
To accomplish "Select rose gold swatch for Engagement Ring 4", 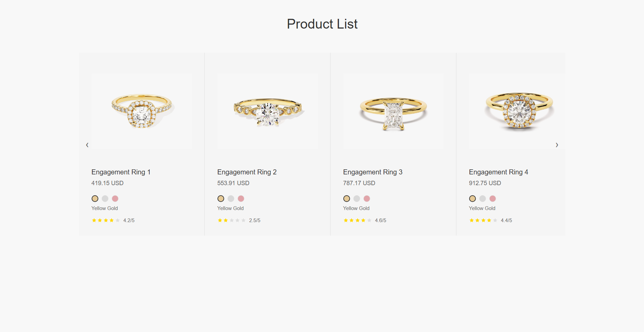I will [x=493, y=199].
